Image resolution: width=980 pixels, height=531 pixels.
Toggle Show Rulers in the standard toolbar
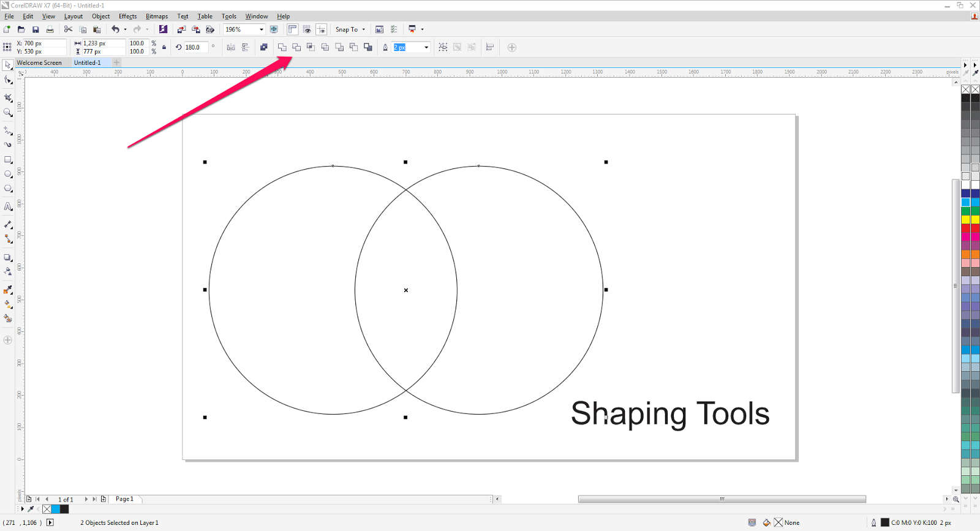click(x=293, y=29)
